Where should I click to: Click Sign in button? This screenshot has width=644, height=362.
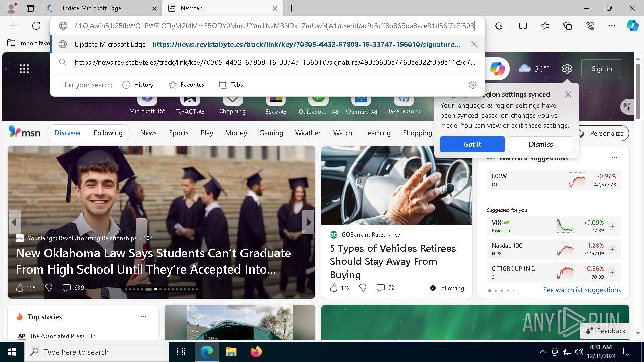602,69
